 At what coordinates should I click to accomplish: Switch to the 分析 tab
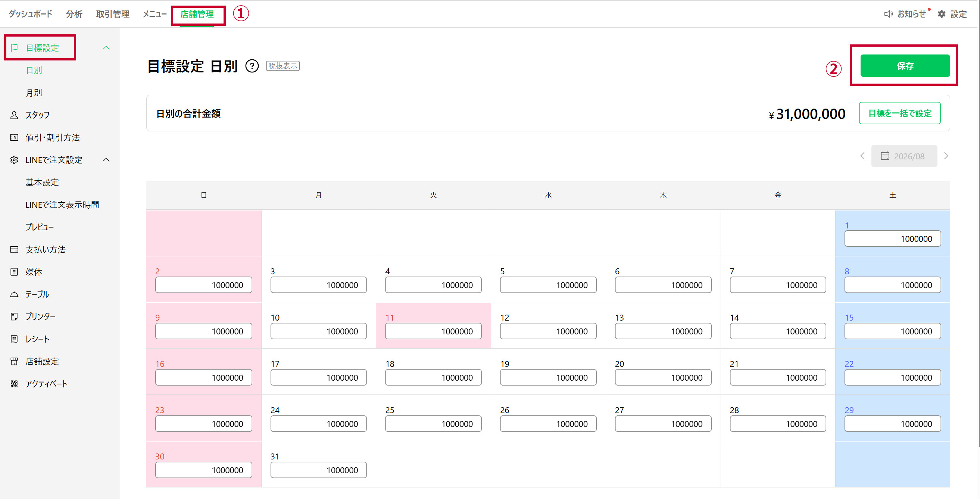(74, 14)
